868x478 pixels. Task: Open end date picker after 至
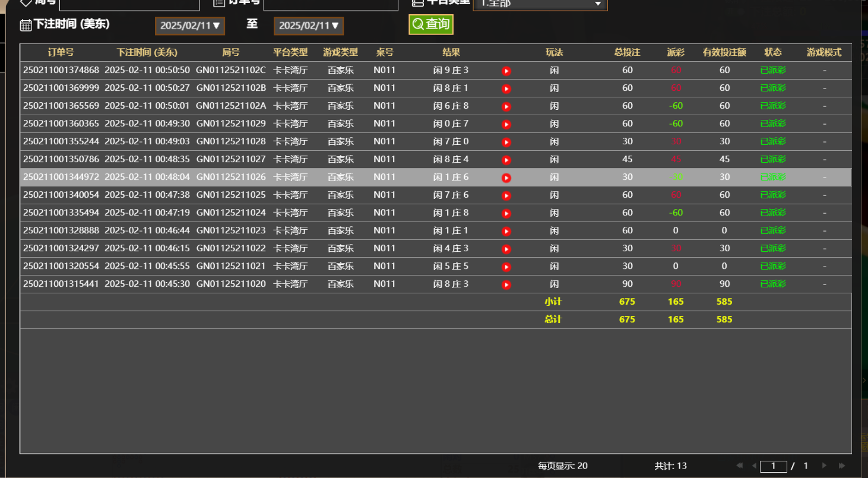308,26
